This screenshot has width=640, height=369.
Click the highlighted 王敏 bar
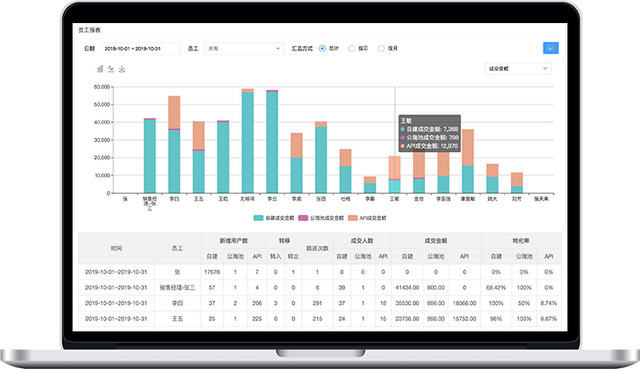(x=394, y=175)
